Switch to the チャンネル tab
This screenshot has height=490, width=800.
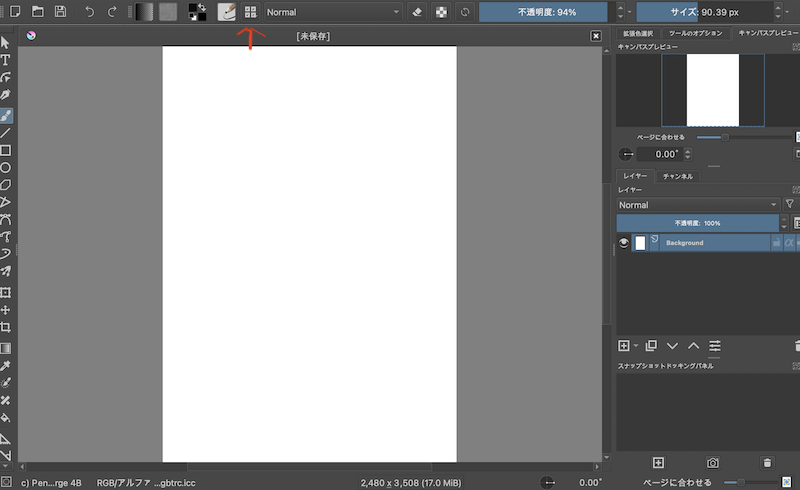678,176
